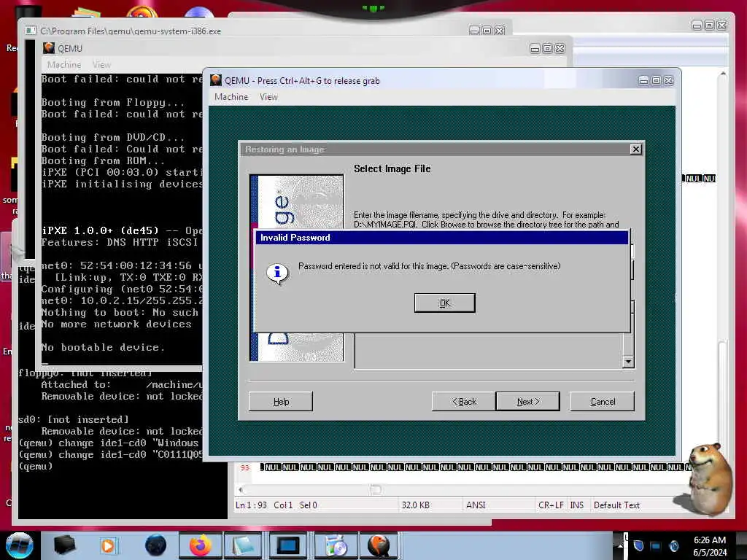The width and height of the screenshot is (747, 560).
Task: Close the Restoring an Image dialog
Action: tap(635, 149)
